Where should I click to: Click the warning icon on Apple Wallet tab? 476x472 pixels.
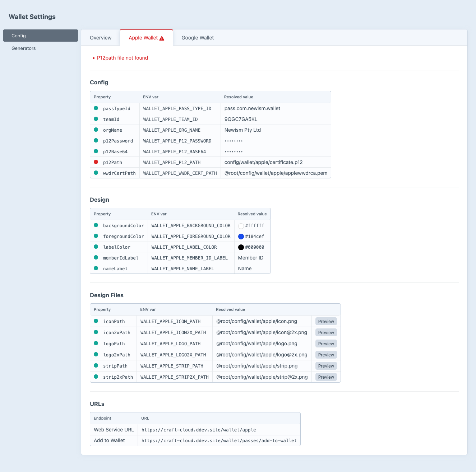162,38
